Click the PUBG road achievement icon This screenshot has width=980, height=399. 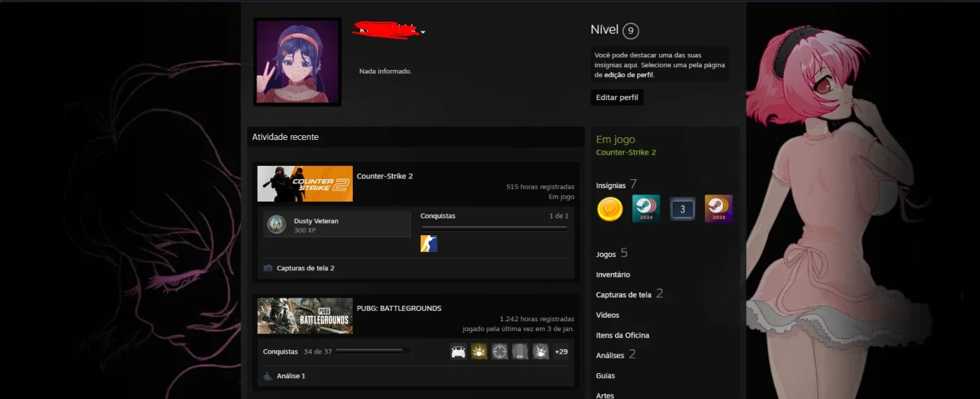(520, 351)
